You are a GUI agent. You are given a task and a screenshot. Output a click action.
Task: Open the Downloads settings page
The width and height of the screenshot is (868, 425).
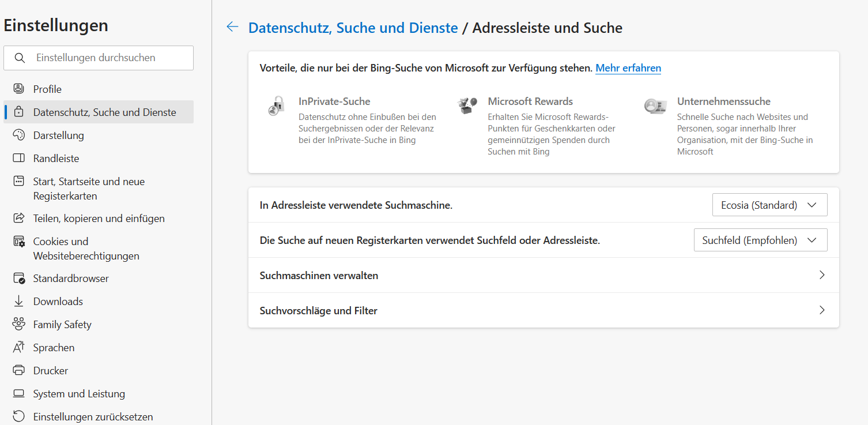[x=99, y=301]
